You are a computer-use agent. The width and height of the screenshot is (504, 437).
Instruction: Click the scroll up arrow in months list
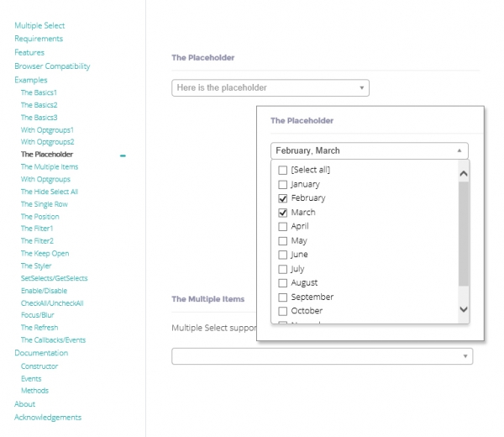coord(464,174)
